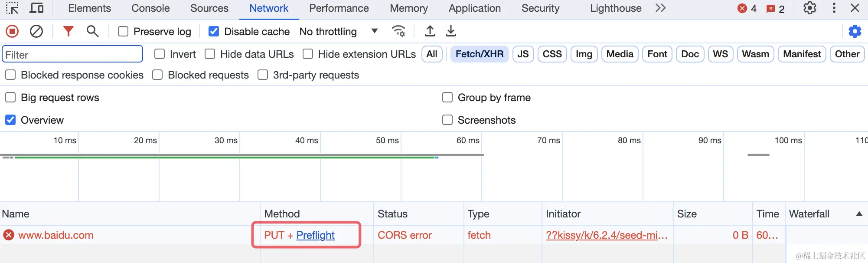The height and width of the screenshot is (263, 868).
Task: Clear the network log
Action: point(36,31)
